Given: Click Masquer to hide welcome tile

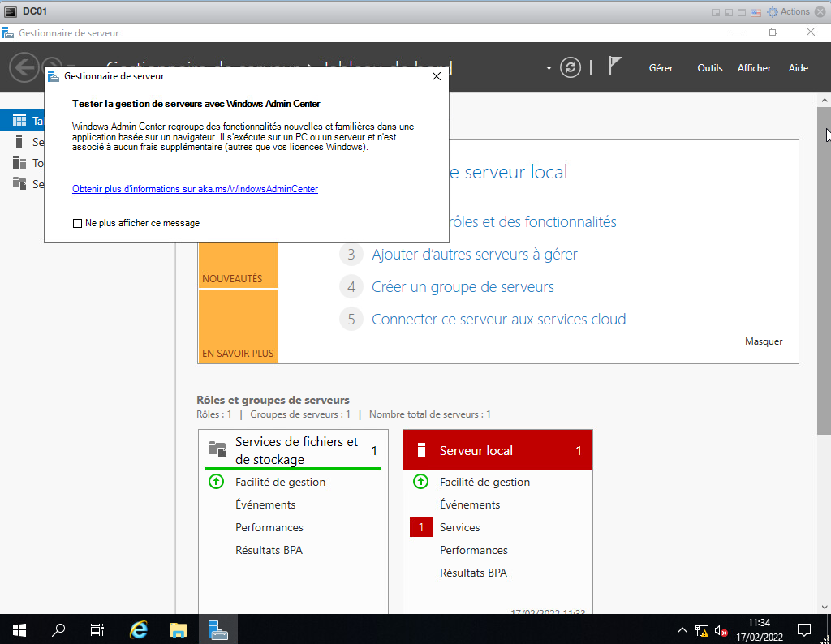Looking at the screenshot, I should coord(764,341).
